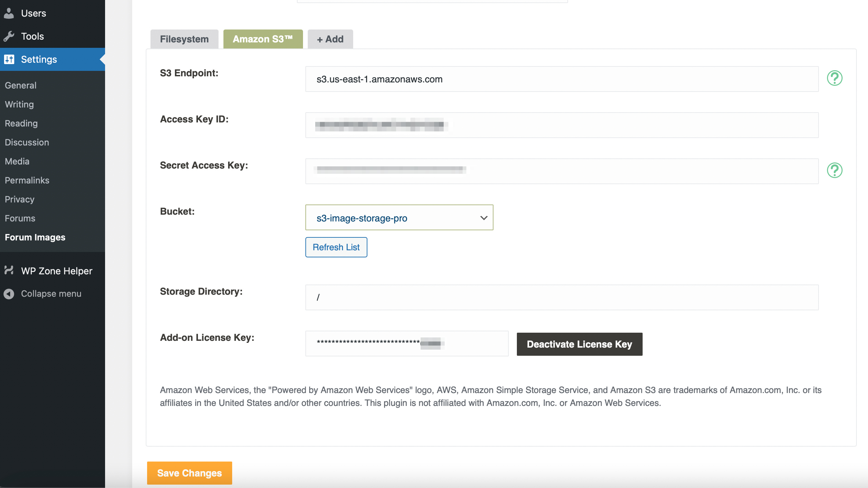The image size is (868, 488).
Task: Click the 'Storage Directory:' label
Action: [x=201, y=291]
